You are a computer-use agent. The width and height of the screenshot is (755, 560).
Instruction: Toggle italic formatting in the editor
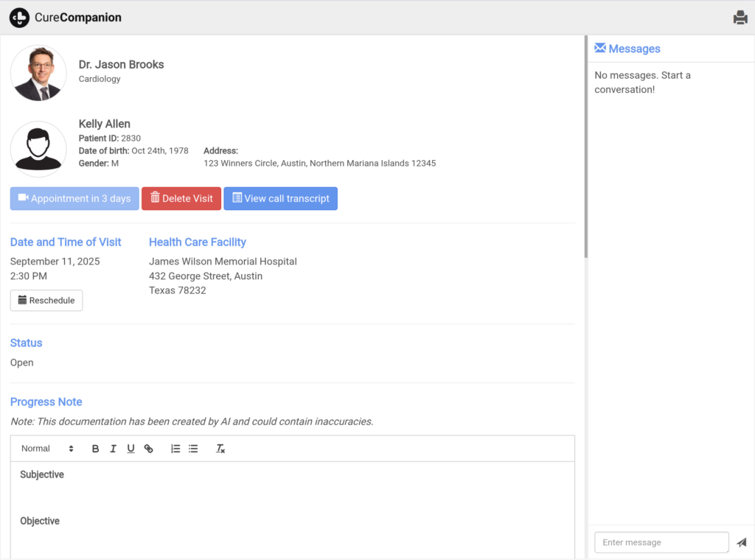click(x=113, y=449)
